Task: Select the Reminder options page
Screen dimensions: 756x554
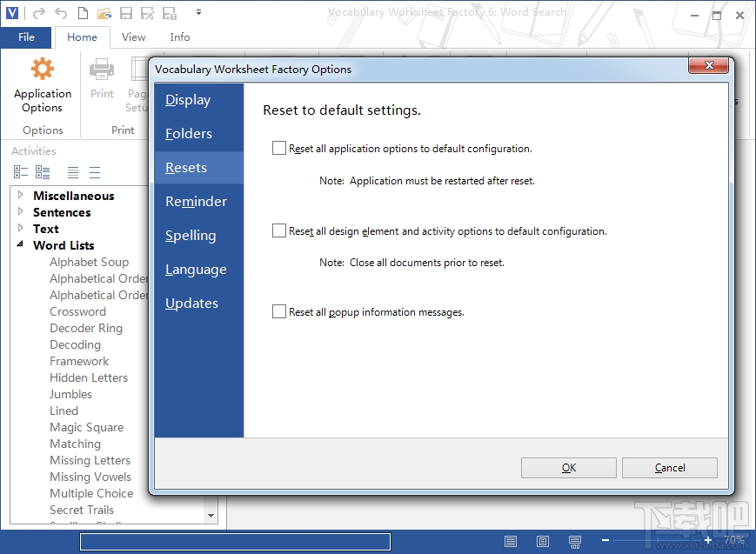Action: point(199,202)
